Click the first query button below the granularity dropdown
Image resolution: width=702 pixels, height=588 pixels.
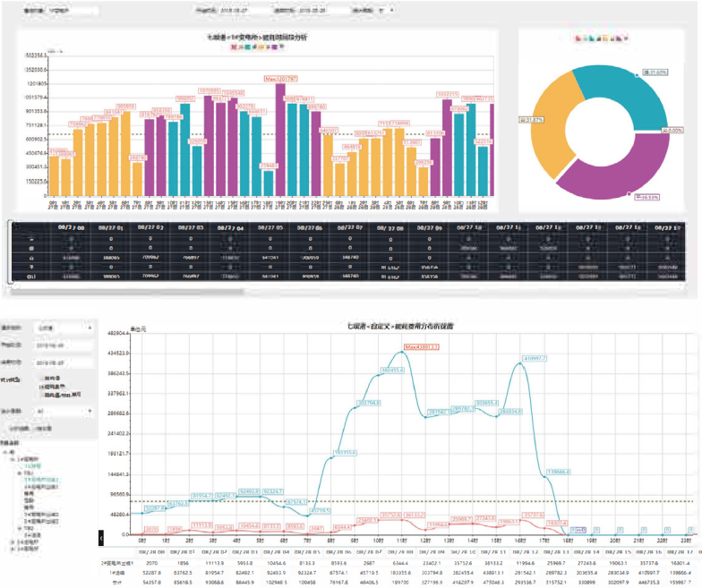coord(20,428)
